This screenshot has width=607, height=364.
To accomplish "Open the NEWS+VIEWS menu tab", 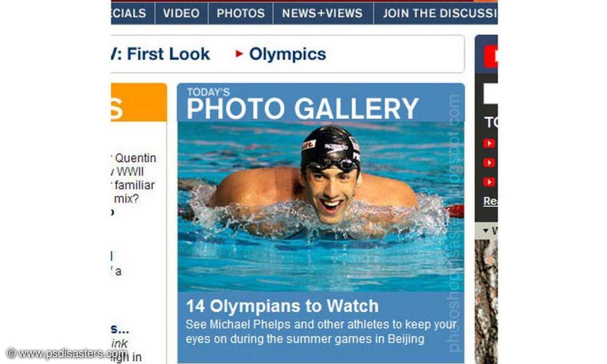I will point(323,13).
